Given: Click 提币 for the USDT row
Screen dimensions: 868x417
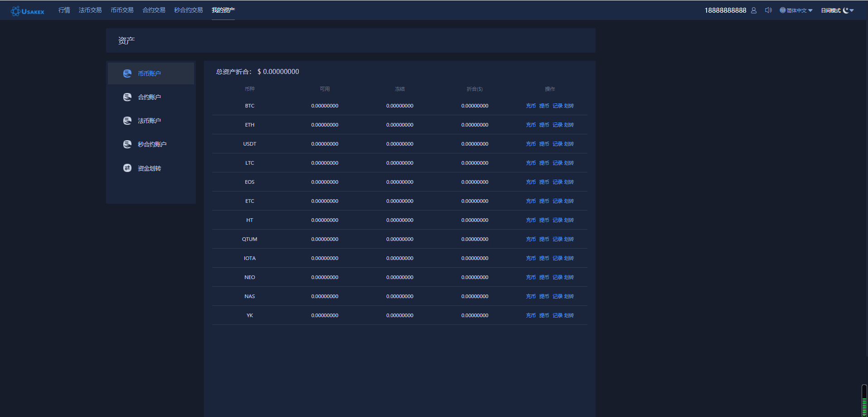Looking at the screenshot, I should (544, 144).
